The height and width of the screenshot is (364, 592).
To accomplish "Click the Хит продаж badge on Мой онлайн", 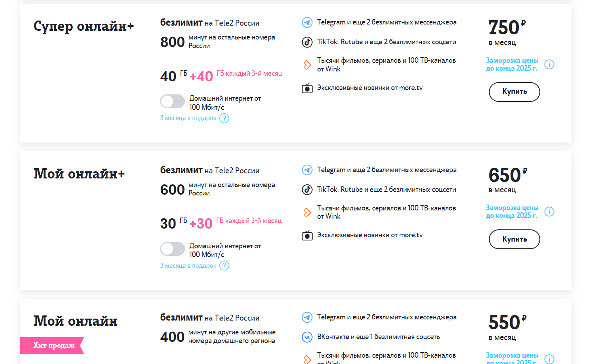I will [x=52, y=345].
